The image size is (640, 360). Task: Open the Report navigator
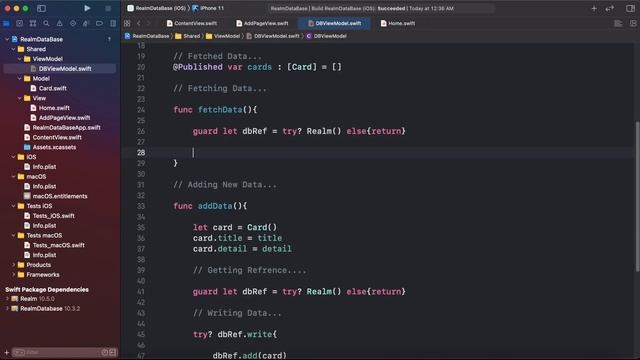[113, 23]
